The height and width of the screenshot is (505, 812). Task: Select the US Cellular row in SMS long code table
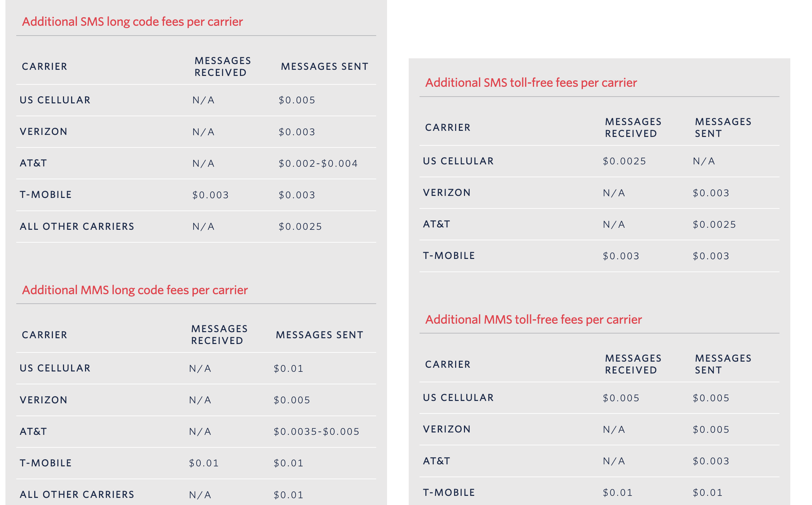coord(196,100)
